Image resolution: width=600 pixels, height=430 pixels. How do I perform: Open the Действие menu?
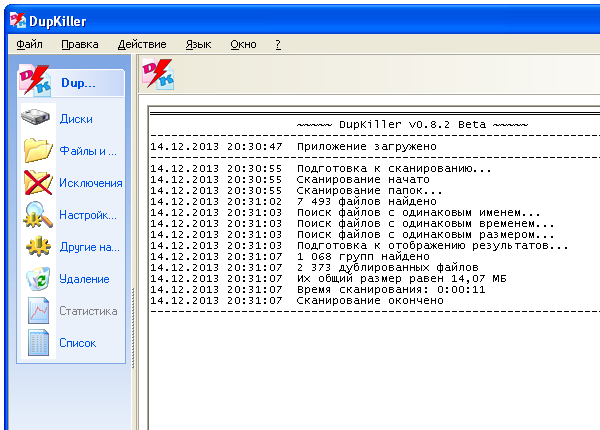pos(142,44)
